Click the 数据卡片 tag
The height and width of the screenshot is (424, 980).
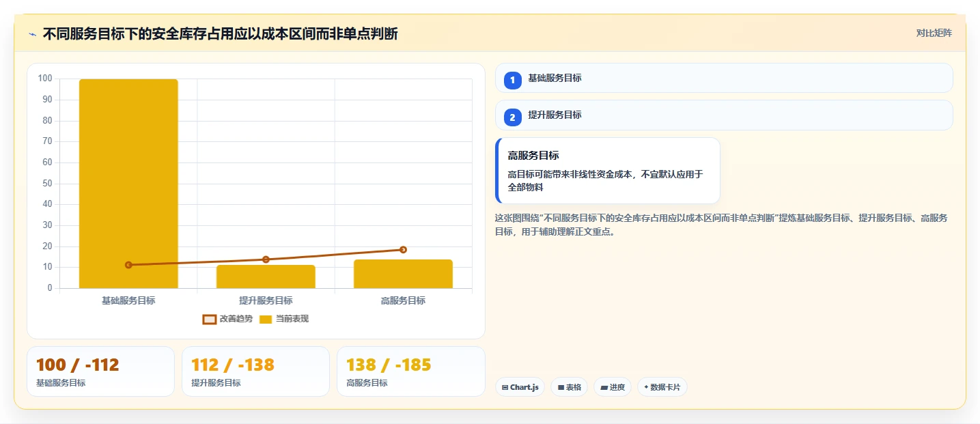pos(662,387)
